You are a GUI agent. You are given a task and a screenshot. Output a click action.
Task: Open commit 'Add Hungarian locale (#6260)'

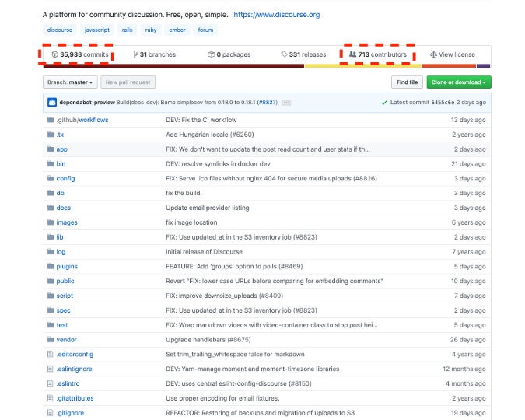click(x=210, y=135)
